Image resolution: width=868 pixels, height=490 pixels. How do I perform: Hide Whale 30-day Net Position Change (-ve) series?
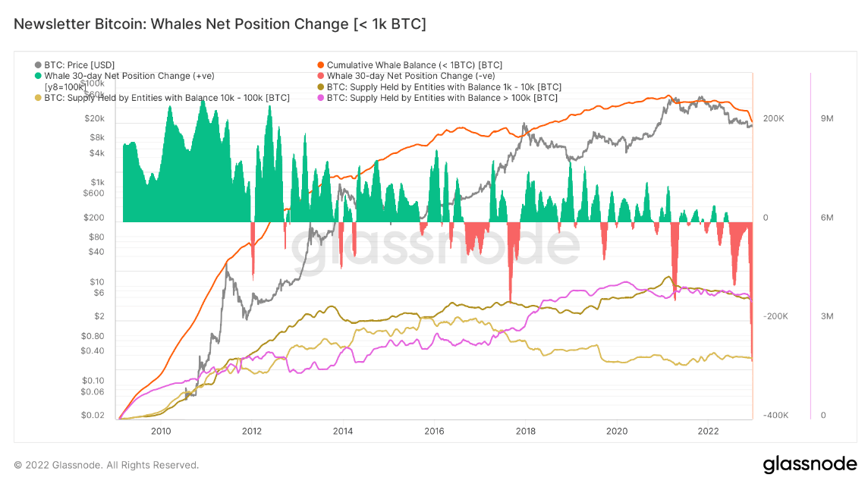pyautogui.click(x=410, y=76)
